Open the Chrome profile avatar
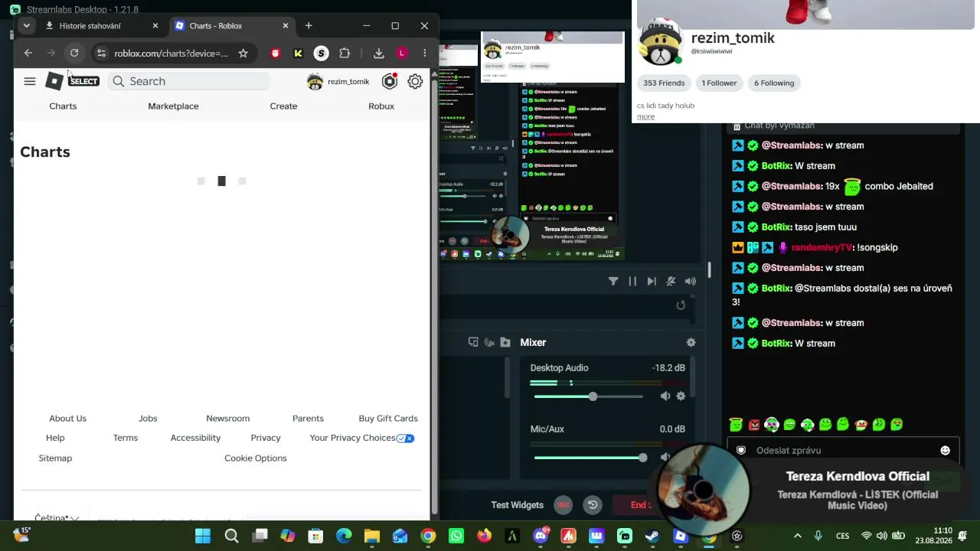 point(402,53)
